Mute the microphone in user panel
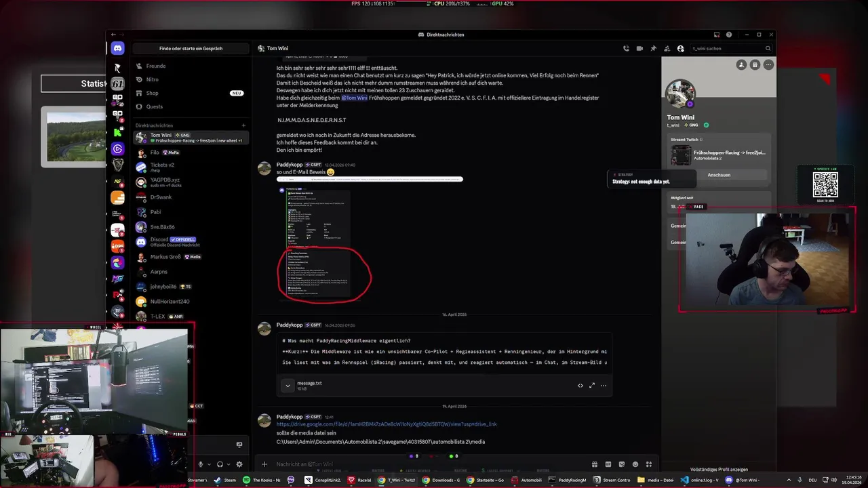This screenshot has height=488, width=868. click(200, 464)
